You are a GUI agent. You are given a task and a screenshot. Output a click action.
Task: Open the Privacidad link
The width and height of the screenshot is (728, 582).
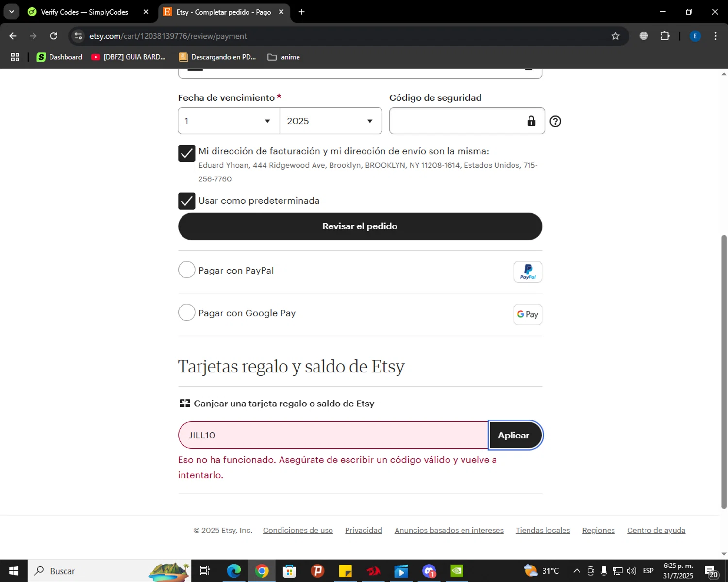[x=364, y=530]
